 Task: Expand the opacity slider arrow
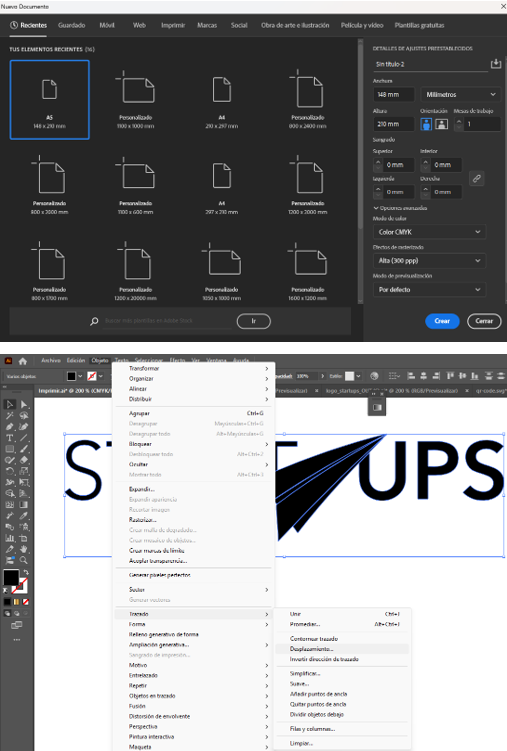(x=323, y=376)
